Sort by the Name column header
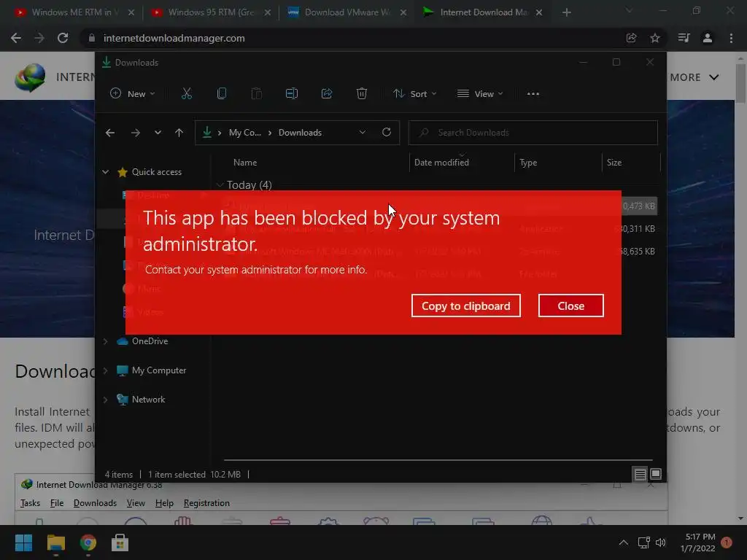The width and height of the screenshot is (747, 560). point(245,163)
